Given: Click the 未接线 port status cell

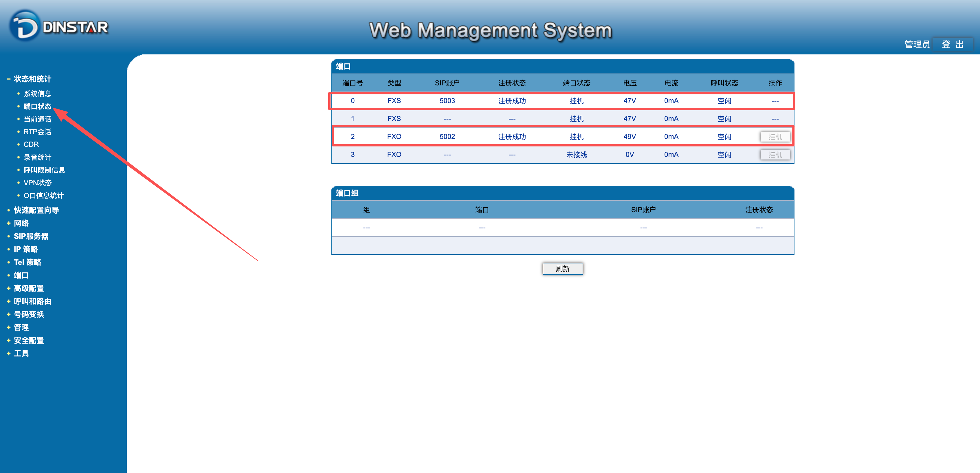Looking at the screenshot, I should 576,155.
